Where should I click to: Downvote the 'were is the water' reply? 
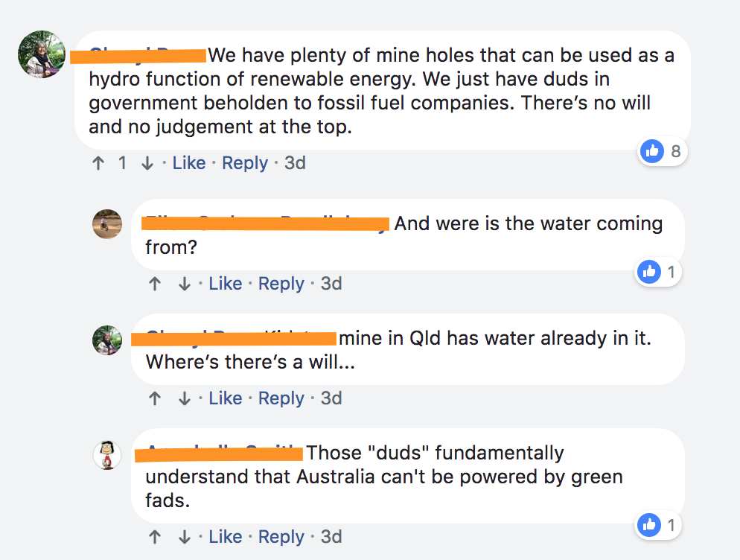tap(184, 284)
